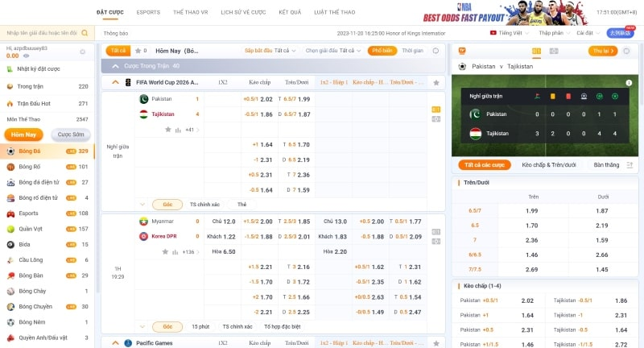Image resolution: width=644 pixels, height=348 pixels.
Task: Click the blue new version button
Action: [620, 33]
